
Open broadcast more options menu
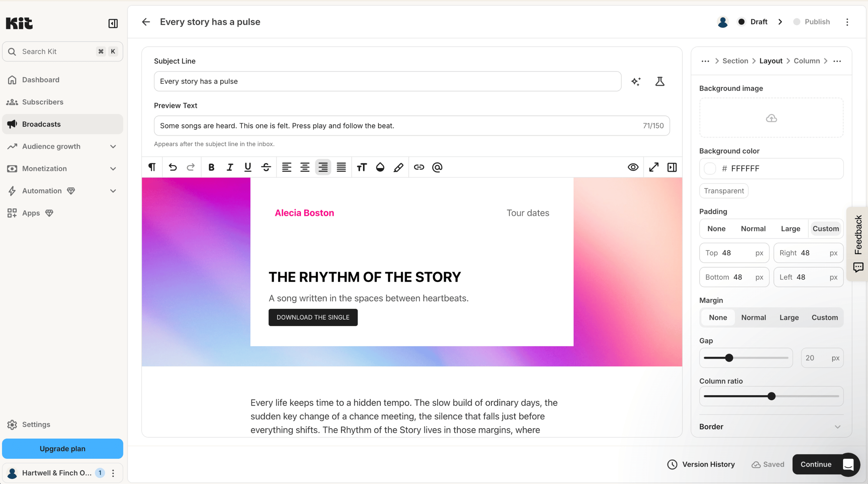point(847,22)
